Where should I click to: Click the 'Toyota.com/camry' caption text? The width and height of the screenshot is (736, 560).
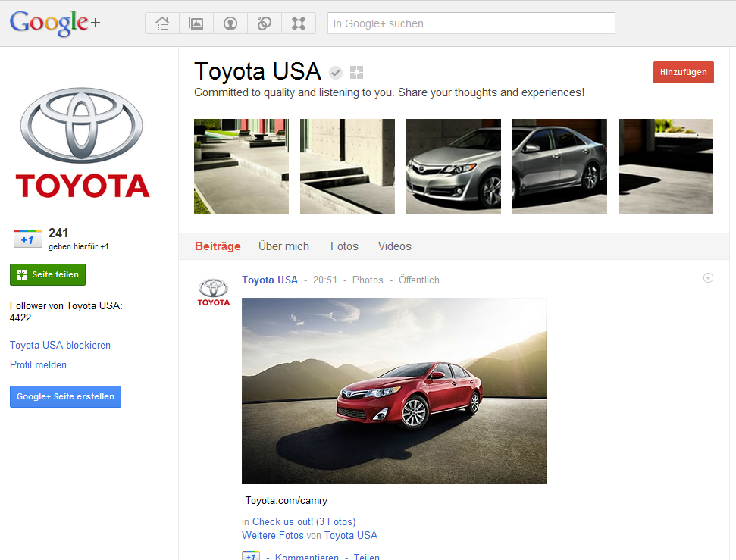click(x=287, y=500)
